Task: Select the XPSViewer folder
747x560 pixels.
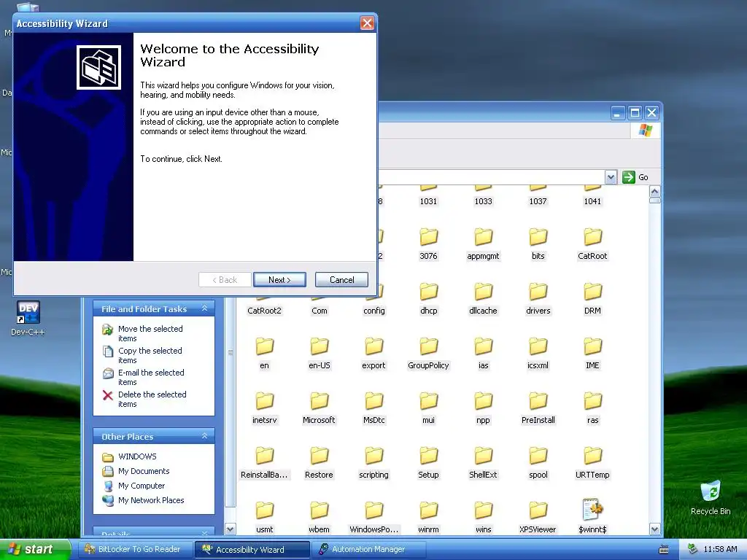Action: pos(538,517)
